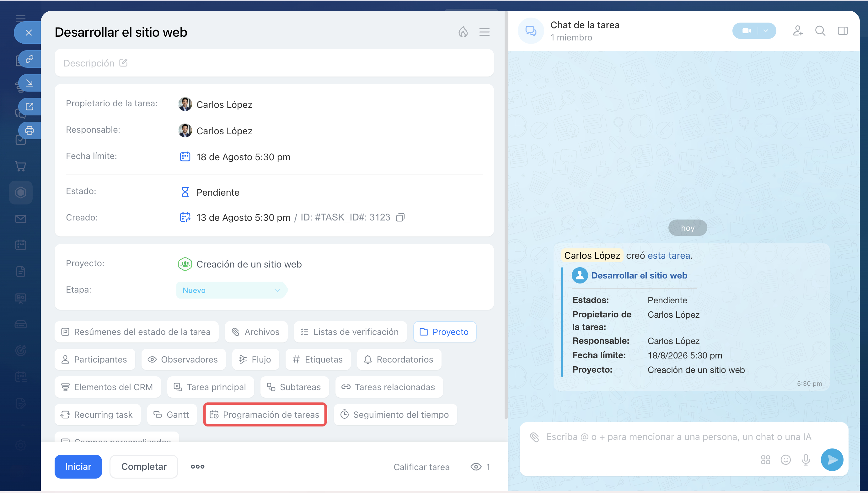Open the deadline calendar icon

(185, 156)
